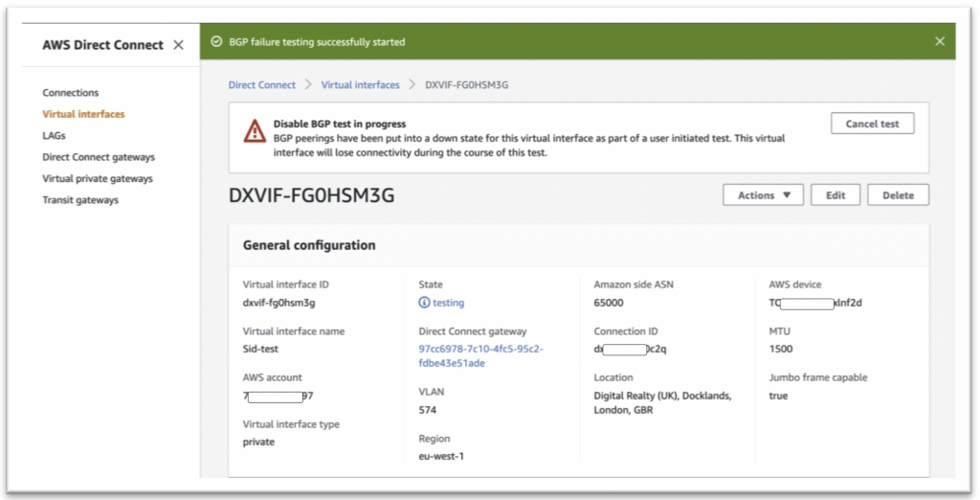
Task: Open Transit gateways in sidebar
Action: tap(80, 200)
